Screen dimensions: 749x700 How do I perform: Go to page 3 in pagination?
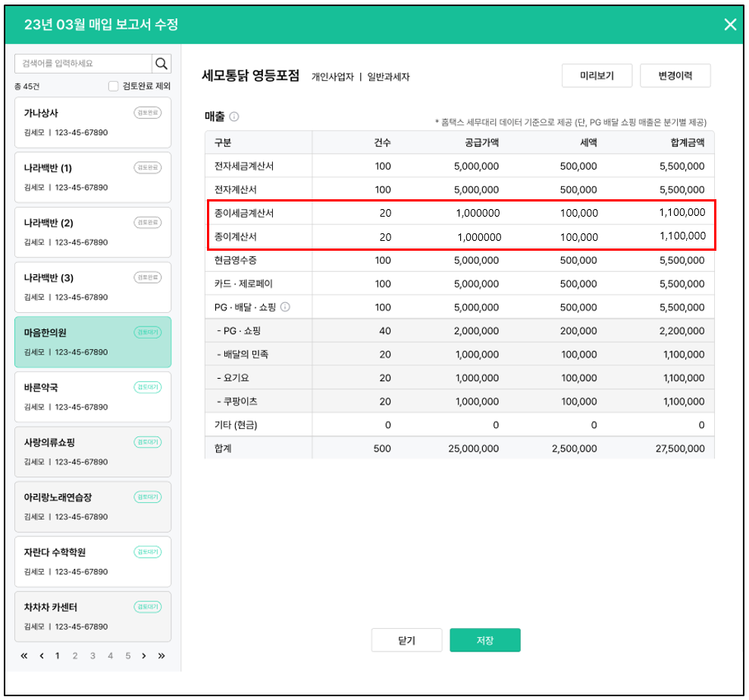92,656
